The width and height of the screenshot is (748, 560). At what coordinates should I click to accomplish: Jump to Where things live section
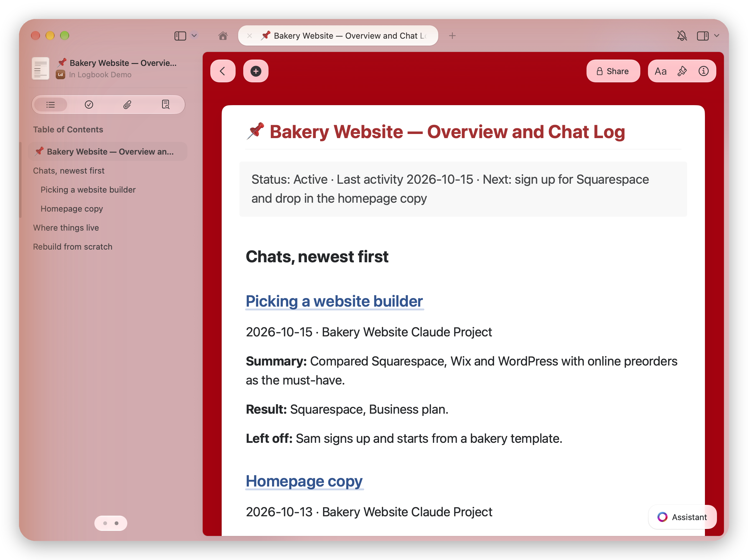pyautogui.click(x=66, y=228)
